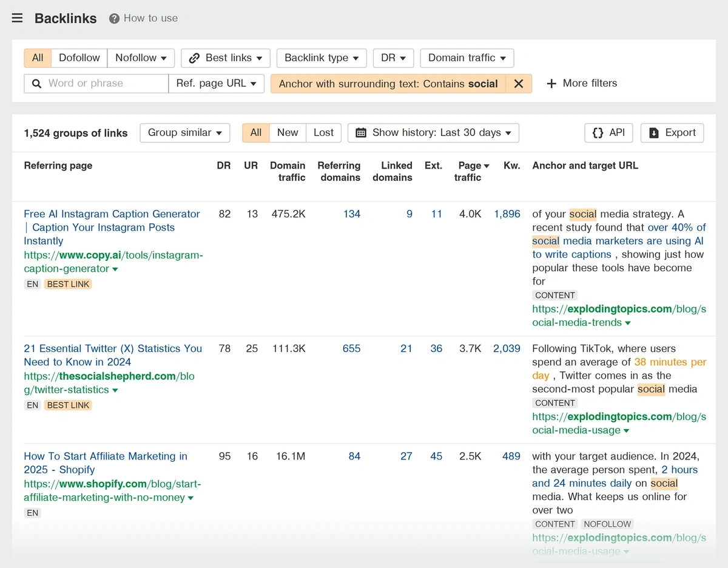This screenshot has width=728, height=568.
Task: Open Show history: Last 30 days dropdown
Action: [x=433, y=133]
